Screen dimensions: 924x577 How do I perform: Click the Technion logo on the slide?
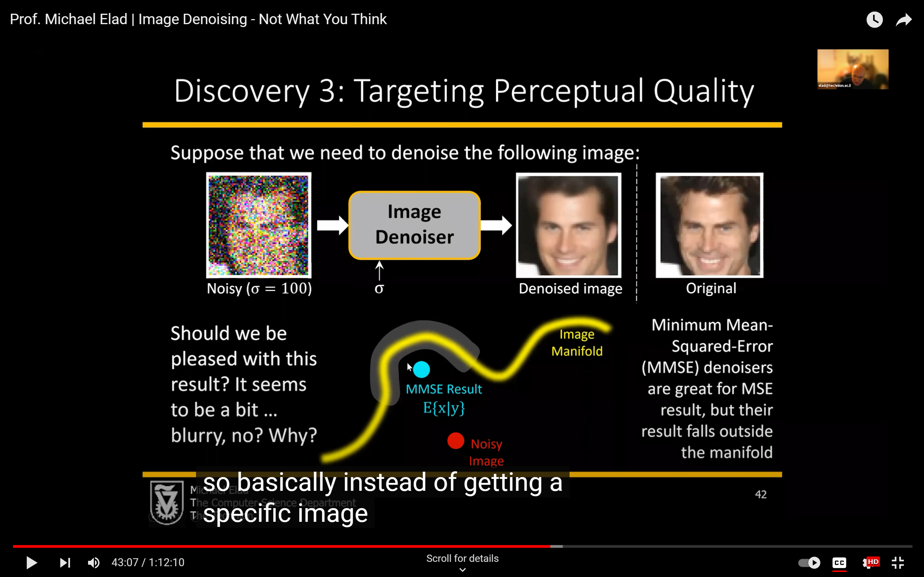(x=166, y=503)
